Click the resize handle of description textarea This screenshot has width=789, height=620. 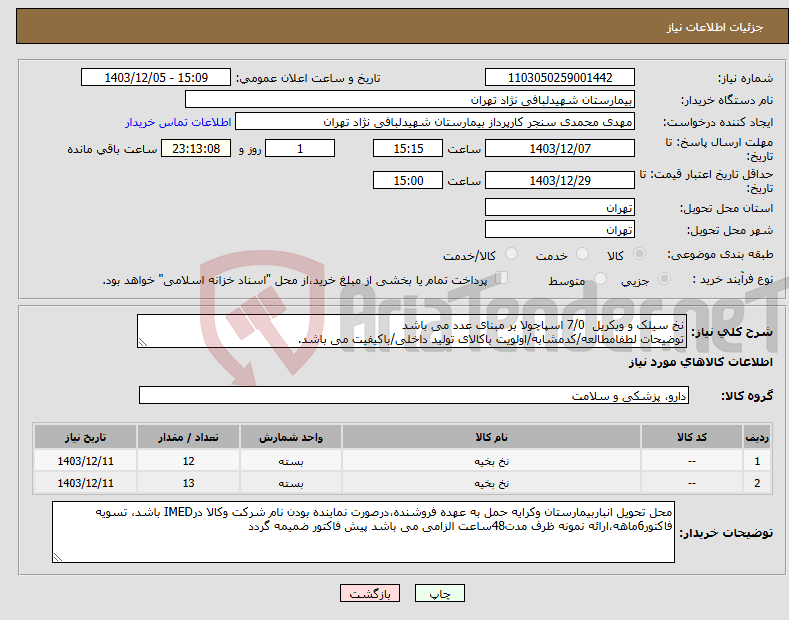tap(143, 343)
